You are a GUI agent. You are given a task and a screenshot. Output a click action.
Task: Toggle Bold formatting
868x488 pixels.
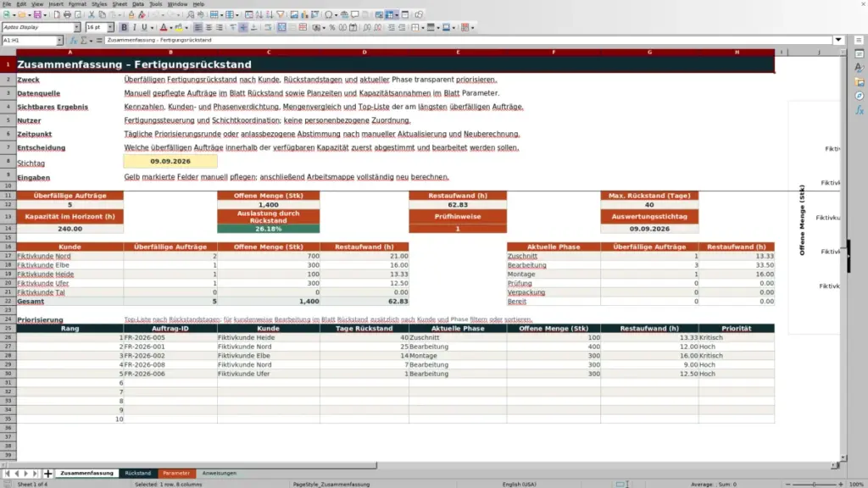point(124,27)
